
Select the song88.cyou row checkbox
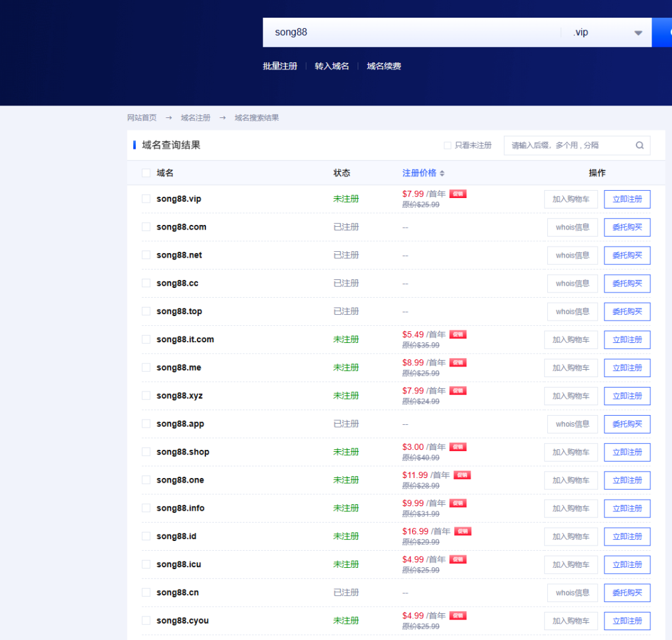(x=146, y=620)
